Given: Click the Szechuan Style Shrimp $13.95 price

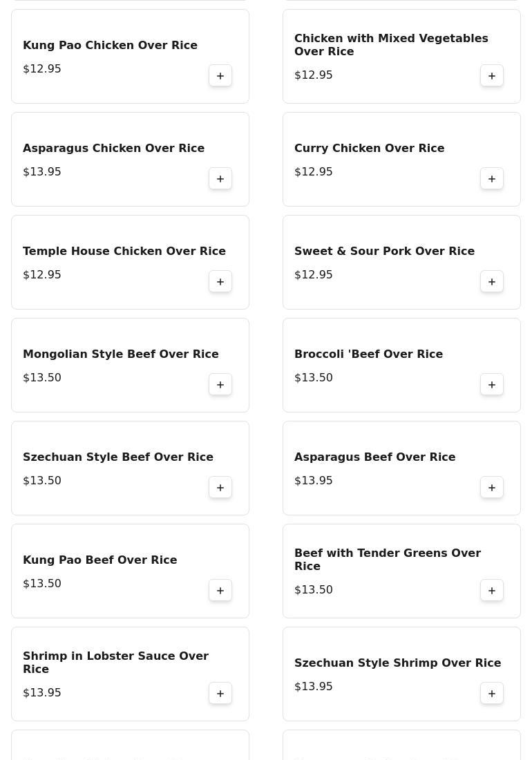Looking at the screenshot, I should tap(314, 687).
